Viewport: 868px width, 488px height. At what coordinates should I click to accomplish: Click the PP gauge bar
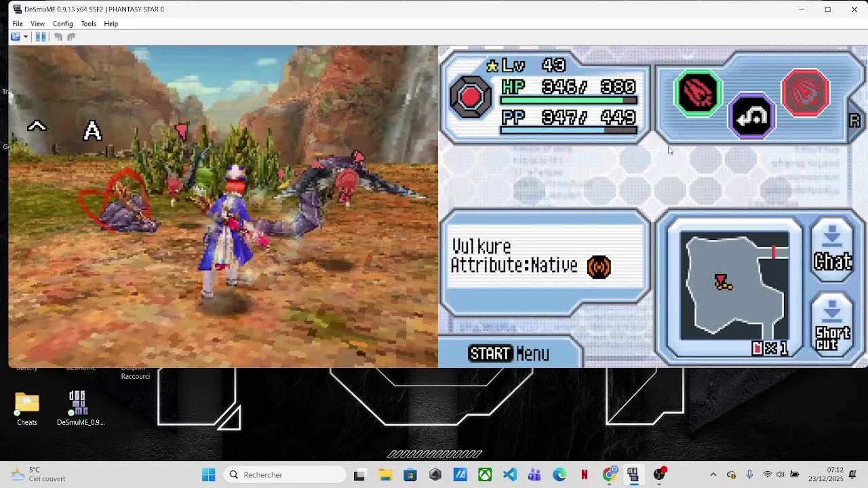click(x=569, y=130)
